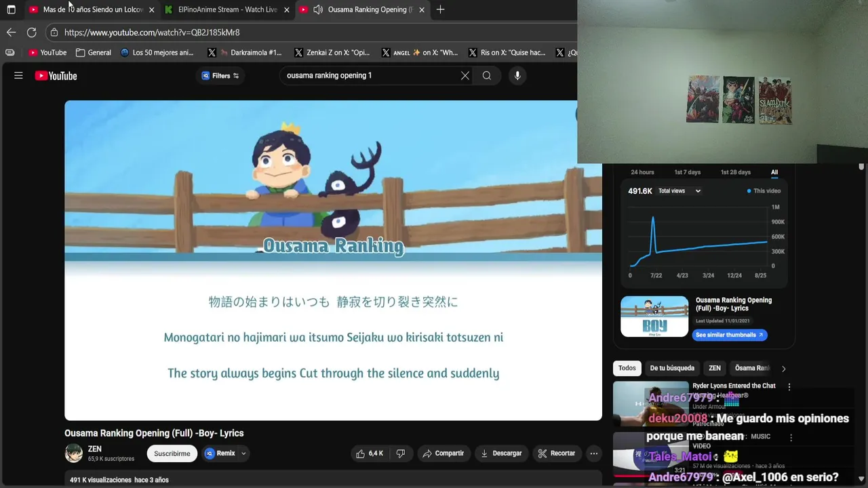Select the ZEN filter chip
868x488 pixels.
click(715, 368)
